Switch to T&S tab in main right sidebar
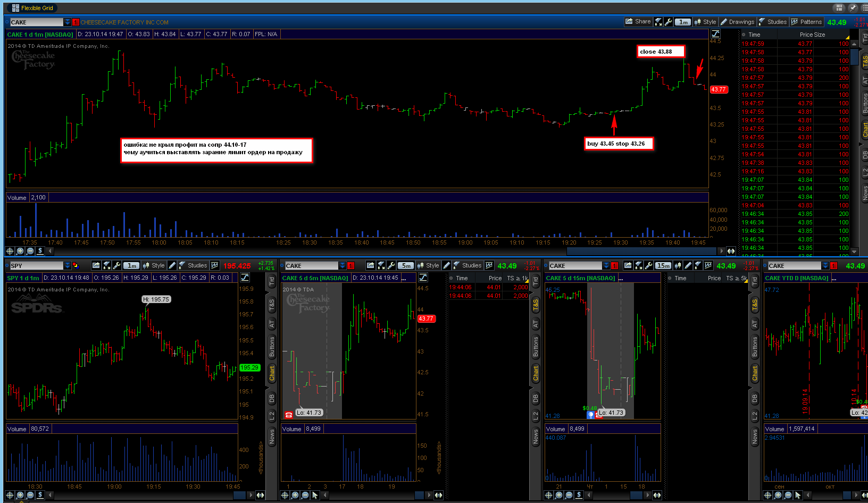This screenshot has height=503, width=868. point(865,61)
